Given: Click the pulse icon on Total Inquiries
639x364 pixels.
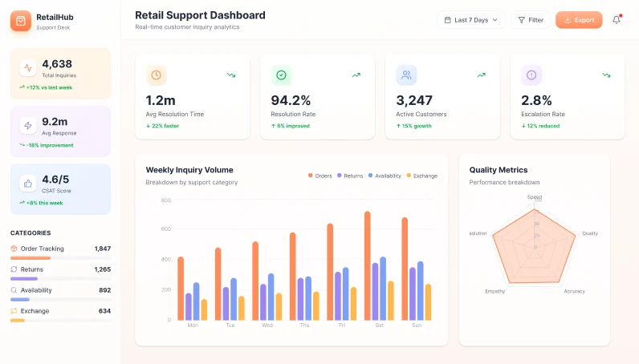Looking at the screenshot, I should (x=28, y=67).
